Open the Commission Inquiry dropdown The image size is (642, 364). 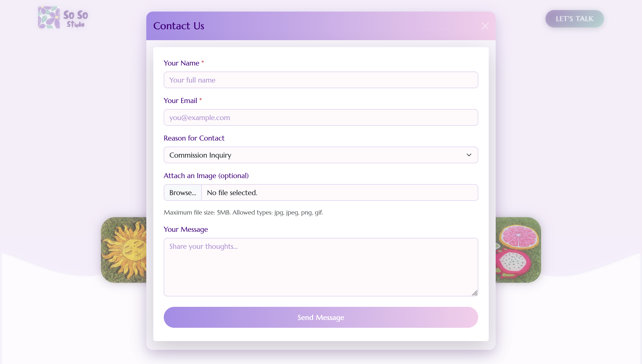coord(321,155)
